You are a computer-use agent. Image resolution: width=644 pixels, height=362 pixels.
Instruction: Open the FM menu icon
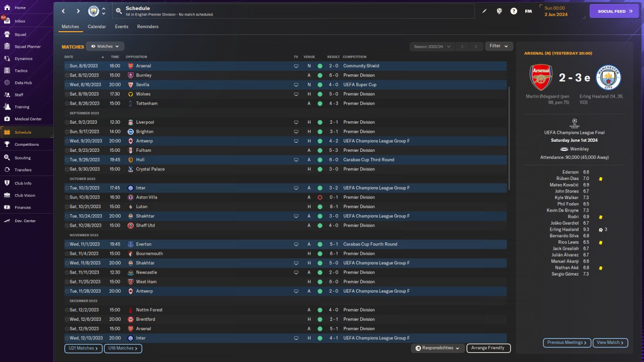528,11
